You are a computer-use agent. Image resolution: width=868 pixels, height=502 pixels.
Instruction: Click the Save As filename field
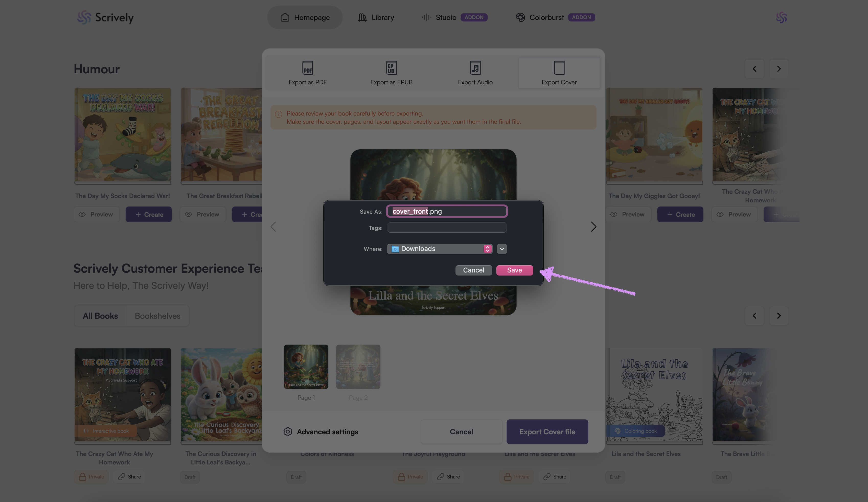click(447, 211)
